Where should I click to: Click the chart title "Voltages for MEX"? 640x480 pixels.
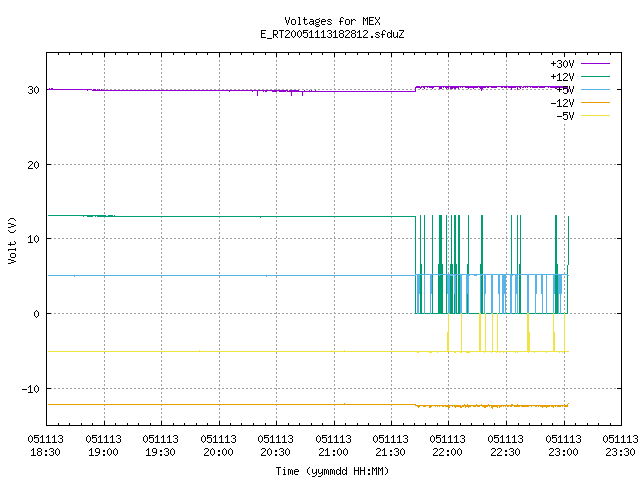[x=332, y=21]
